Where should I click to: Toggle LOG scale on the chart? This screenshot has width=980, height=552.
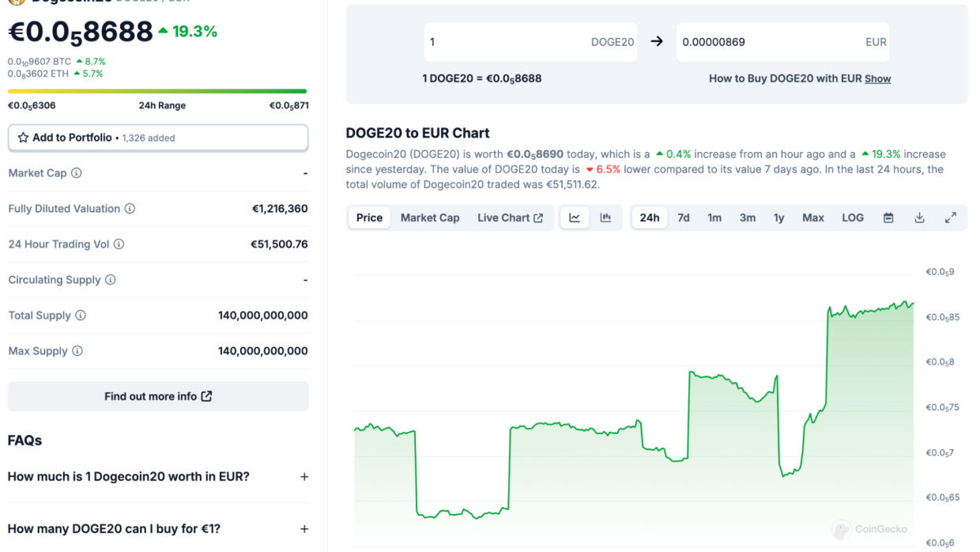[853, 217]
